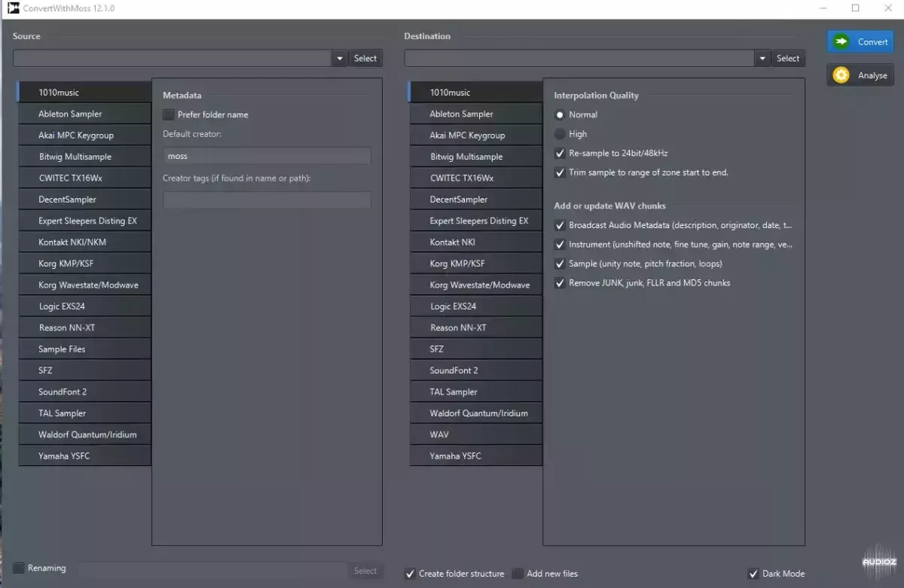The image size is (904, 588).
Task: Click the green arrow Convert icon
Action: click(x=841, y=41)
